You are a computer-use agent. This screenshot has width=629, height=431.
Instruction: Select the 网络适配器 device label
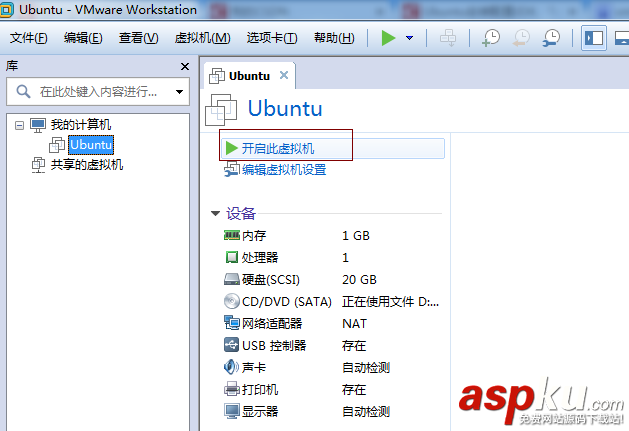[272, 323]
